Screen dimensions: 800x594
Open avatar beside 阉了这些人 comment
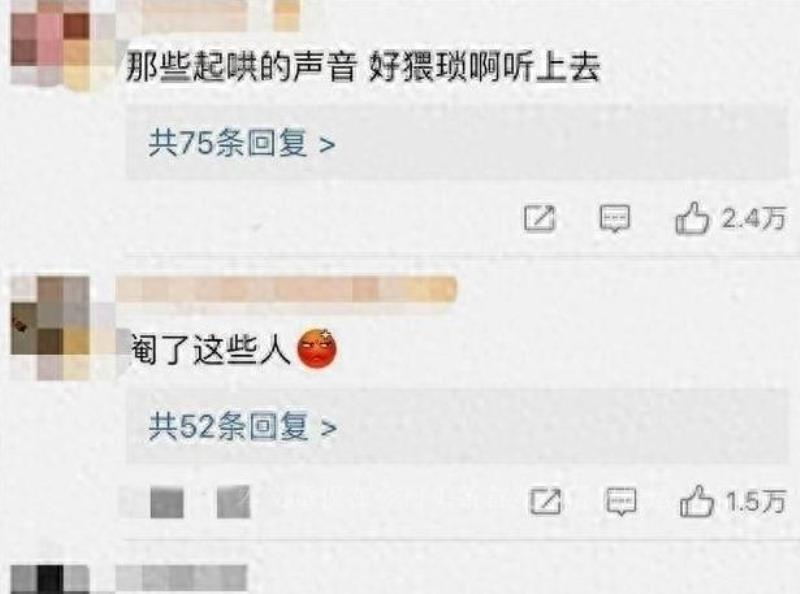click(51, 328)
